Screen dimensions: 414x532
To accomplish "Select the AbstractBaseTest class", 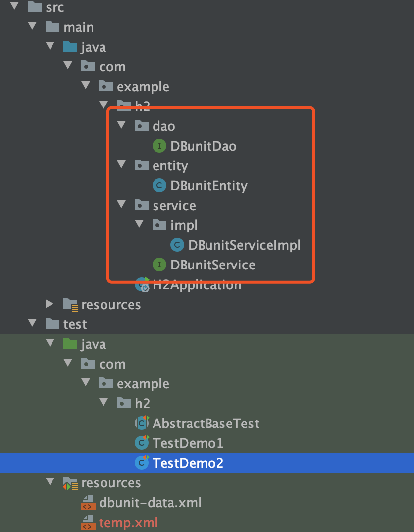I will click(x=206, y=423).
